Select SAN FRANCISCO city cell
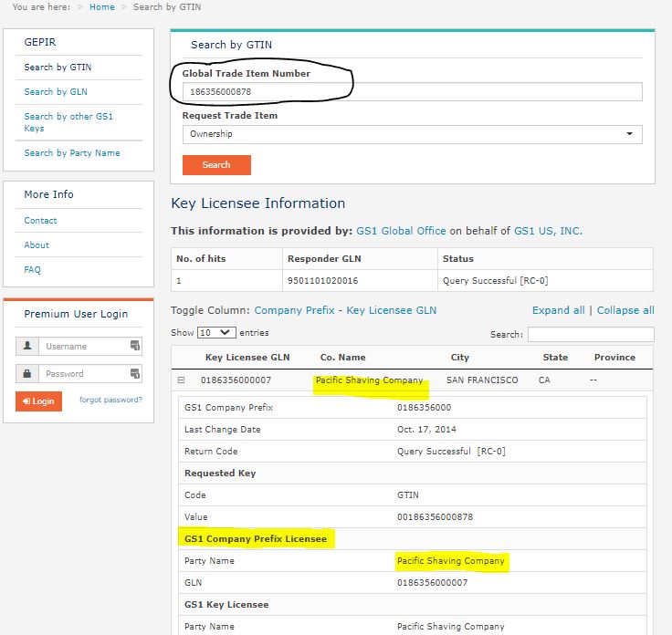 [482, 380]
